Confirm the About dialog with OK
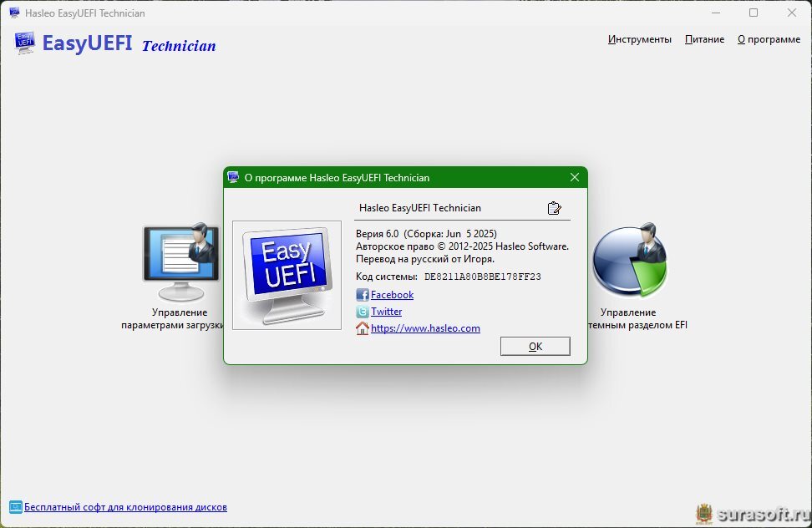812x528 pixels. (x=535, y=347)
